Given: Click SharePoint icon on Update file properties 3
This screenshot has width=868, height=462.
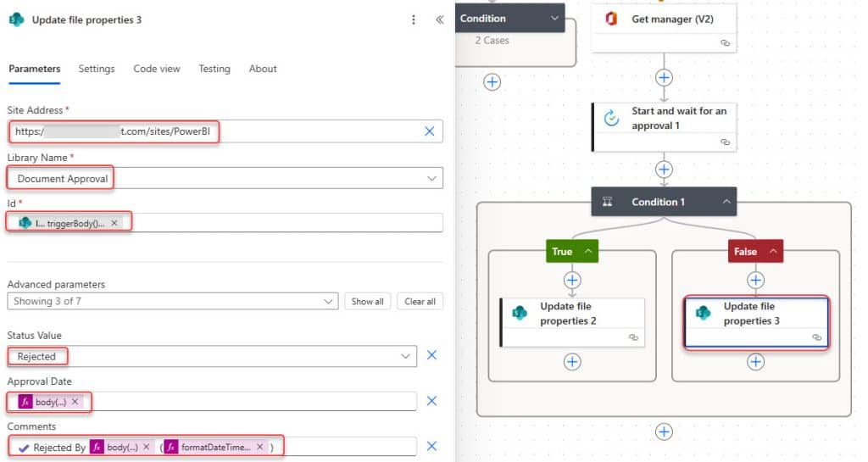Looking at the screenshot, I should [x=703, y=313].
